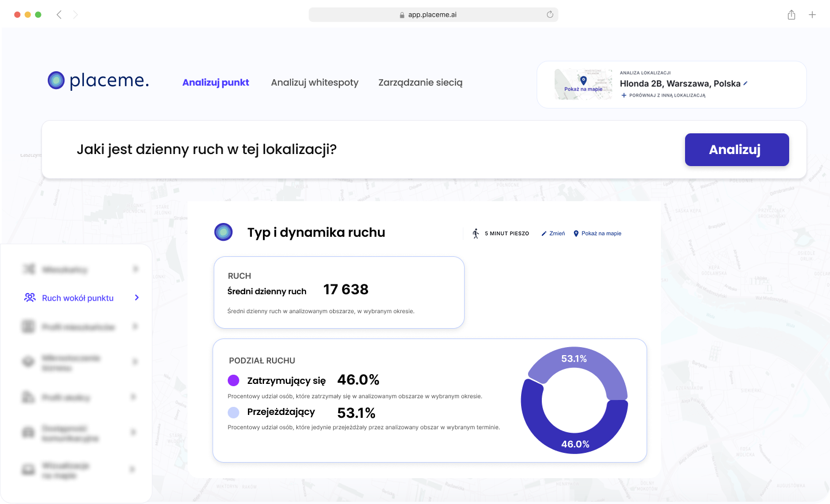
Task: Click the Typ i dynamika ruchu title
Action: pos(316,232)
